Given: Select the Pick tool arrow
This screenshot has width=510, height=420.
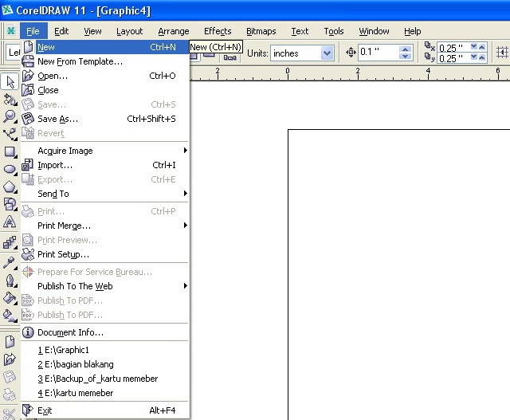Looking at the screenshot, I should (10, 81).
